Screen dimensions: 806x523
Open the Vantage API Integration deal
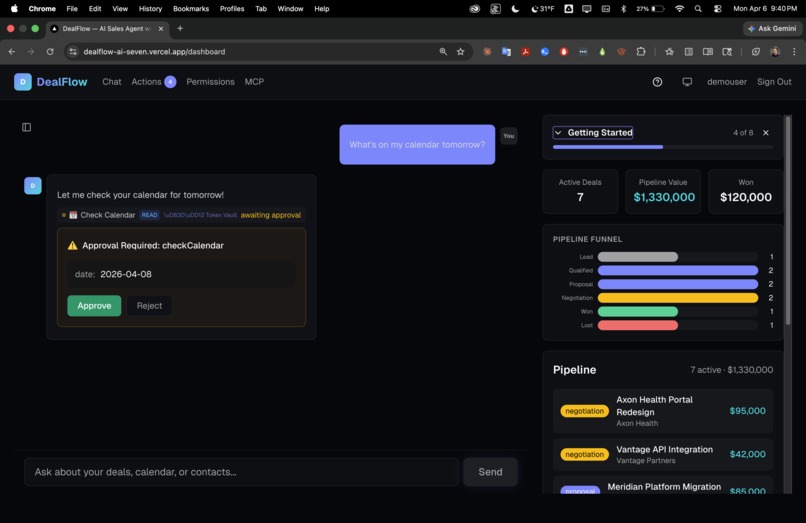pos(663,454)
